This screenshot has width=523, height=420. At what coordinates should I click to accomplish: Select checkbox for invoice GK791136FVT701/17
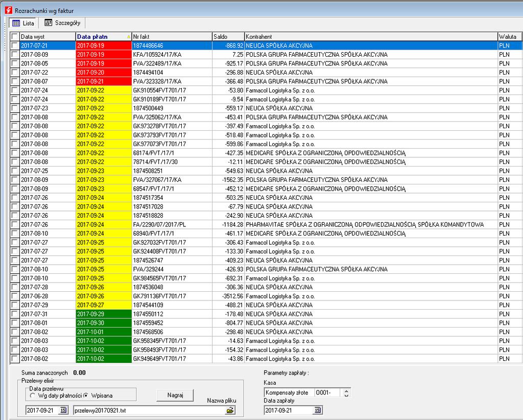point(14,296)
